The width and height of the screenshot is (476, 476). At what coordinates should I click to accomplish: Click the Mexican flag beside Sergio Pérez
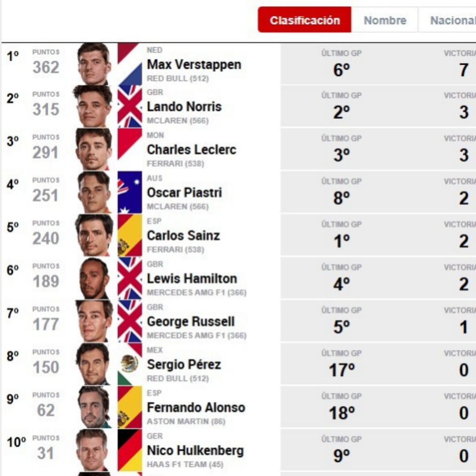pos(130,364)
